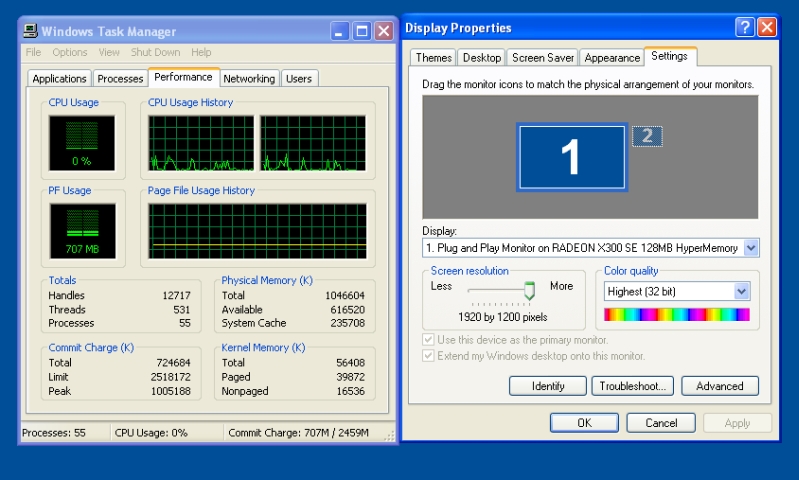The image size is (799, 480).
Task: Select the Performance tab
Action: click(183, 77)
